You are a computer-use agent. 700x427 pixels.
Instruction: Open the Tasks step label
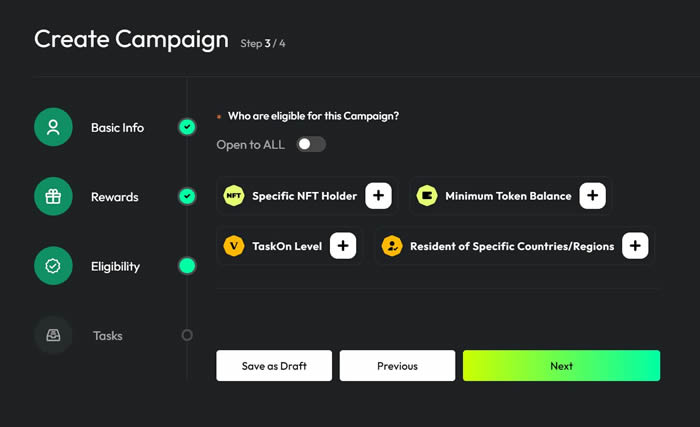click(x=108, y=335)
